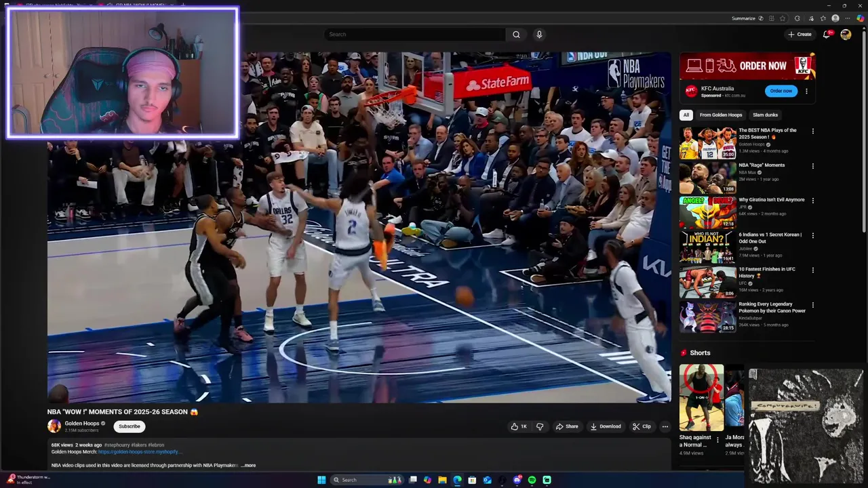868x488 pixels.
Task: Open YouTube notifications bell
Action: click(827, 35)
